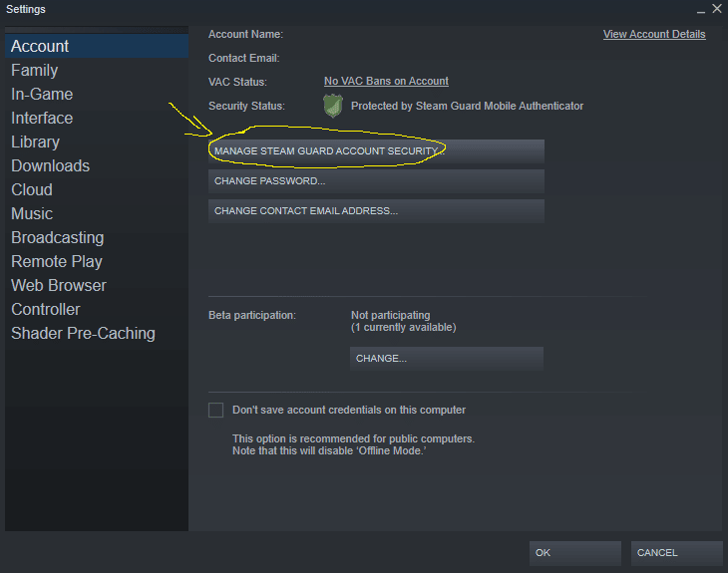Minimize the Settings window

pos(701,10)
